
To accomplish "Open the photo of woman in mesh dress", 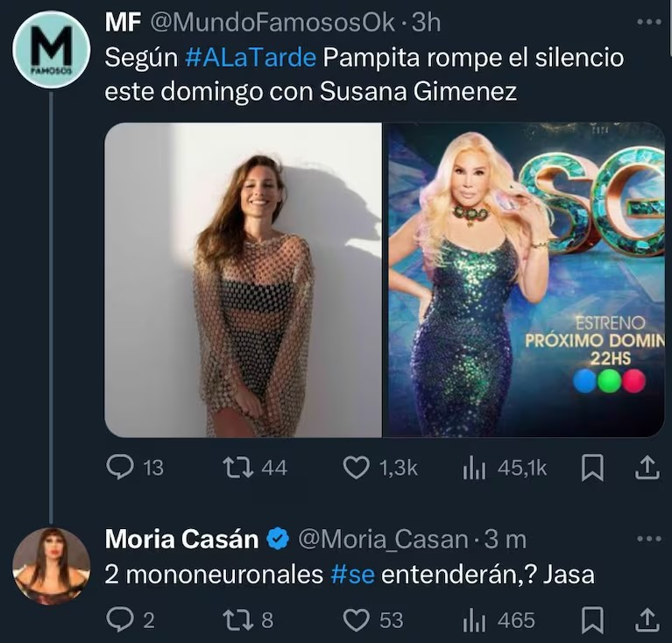I will pyautogui.click(x=243, y=279).
